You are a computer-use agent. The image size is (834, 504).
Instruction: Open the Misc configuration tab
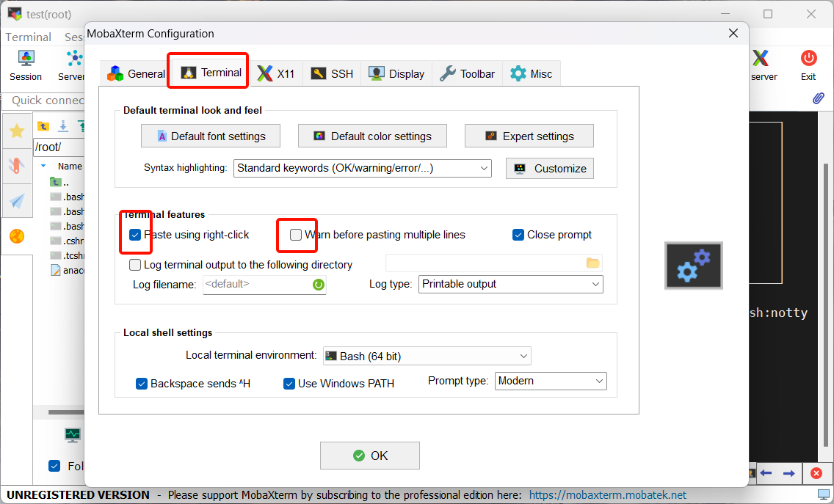(531, 74)
